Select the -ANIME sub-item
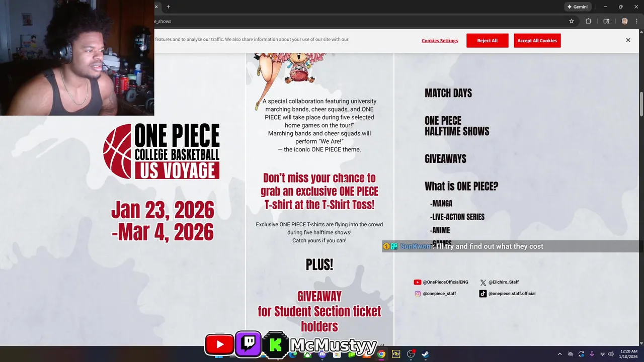This screenshot has height=362, width=644. (x=440, y=230)
